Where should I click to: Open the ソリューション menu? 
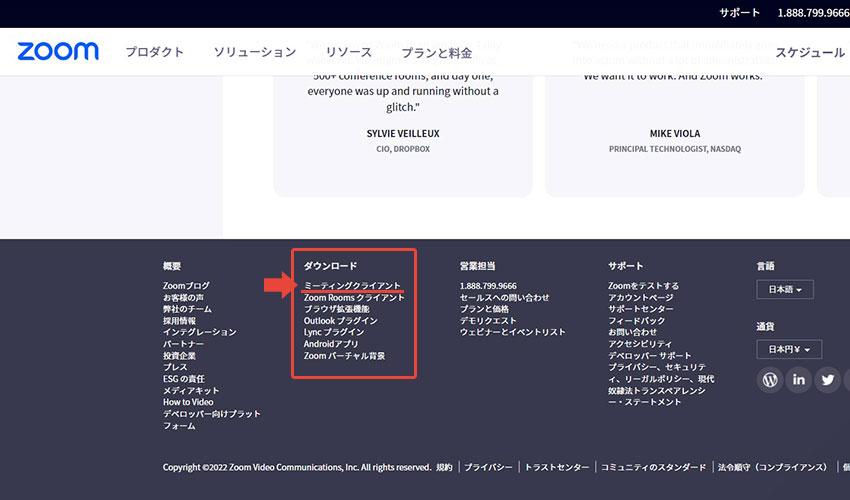click(254, 52)
